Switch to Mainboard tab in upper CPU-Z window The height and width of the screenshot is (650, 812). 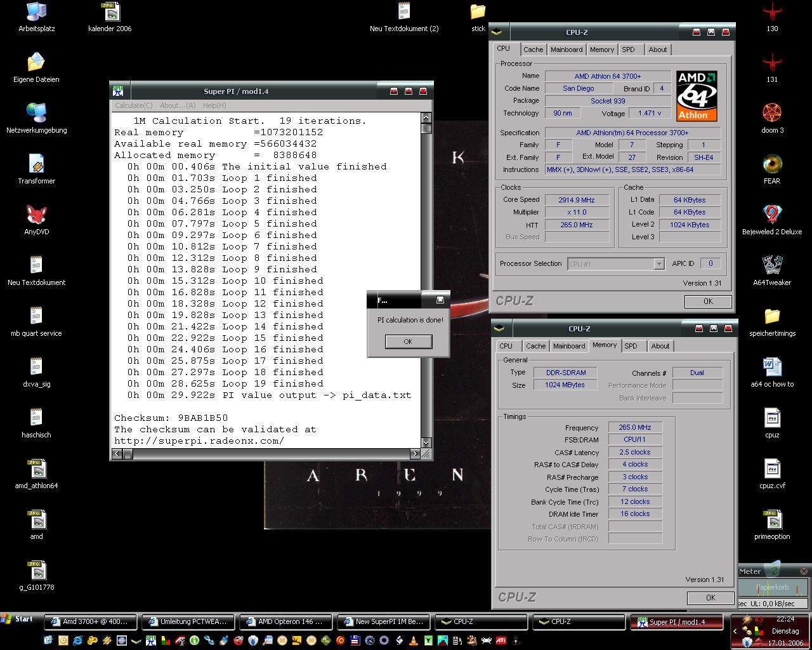566,50
